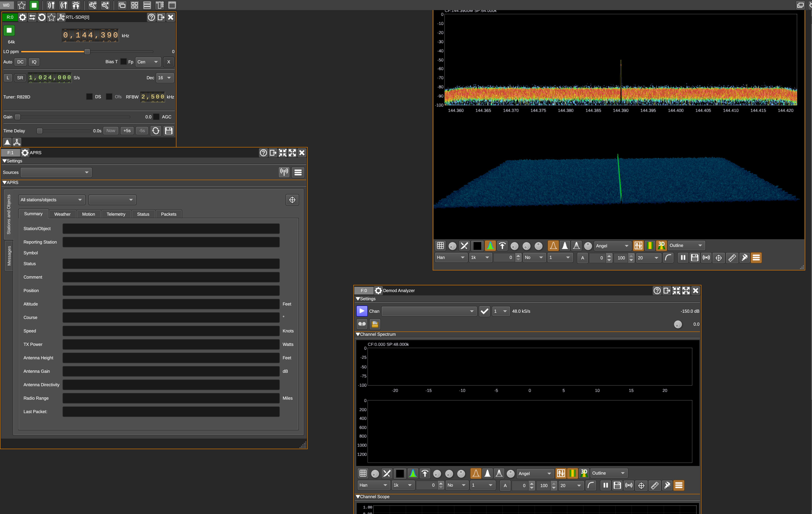Click the green stop acquisition button
Image resolution: width=812 pixels, height=514 pixels.
(9, 30)
